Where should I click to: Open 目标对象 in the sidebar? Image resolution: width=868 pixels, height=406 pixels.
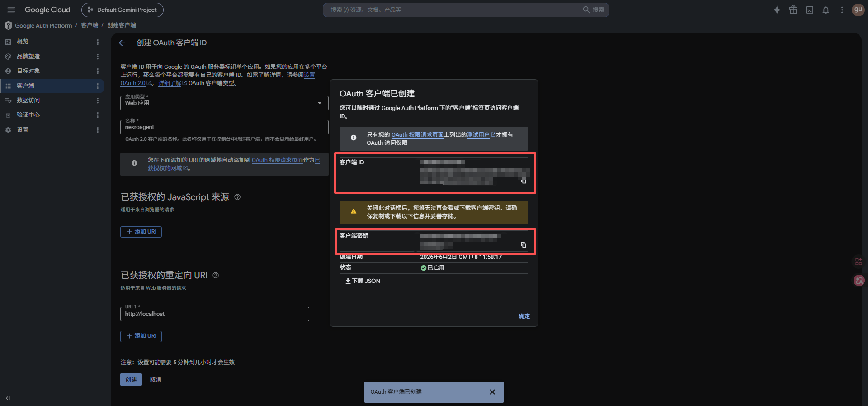click(x=28, y=71)
